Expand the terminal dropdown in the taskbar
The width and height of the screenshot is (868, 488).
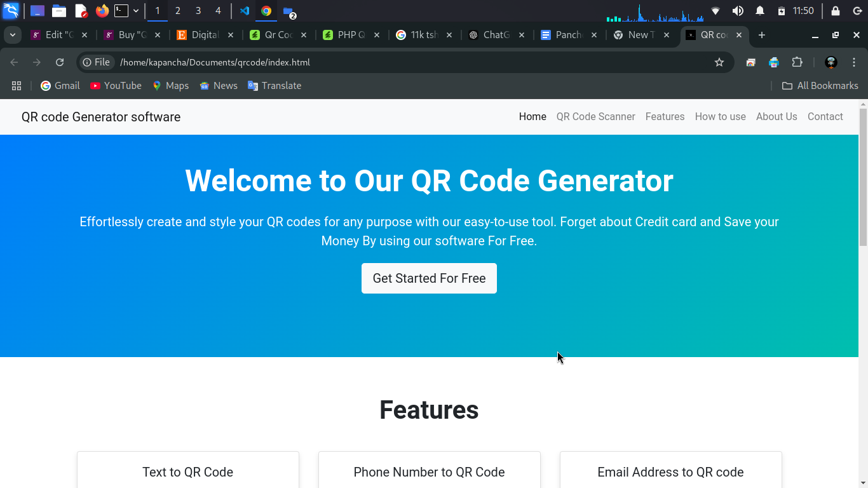click(136, 11)
